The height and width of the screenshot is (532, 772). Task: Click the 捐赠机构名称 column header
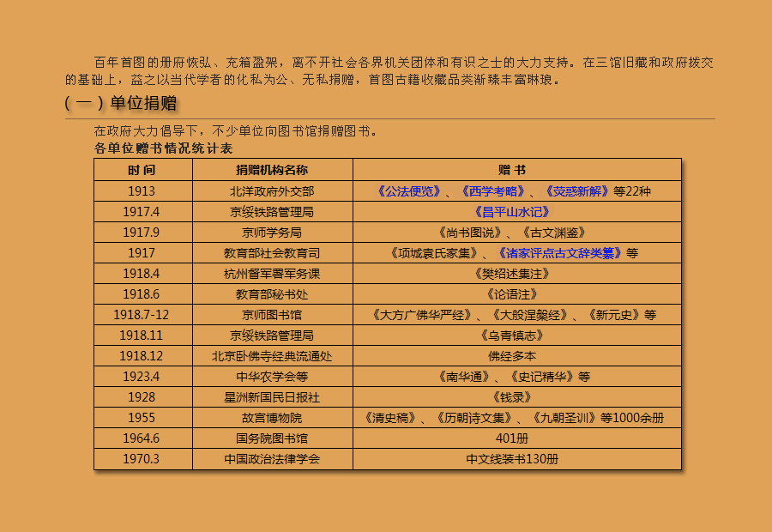(272, 170)
